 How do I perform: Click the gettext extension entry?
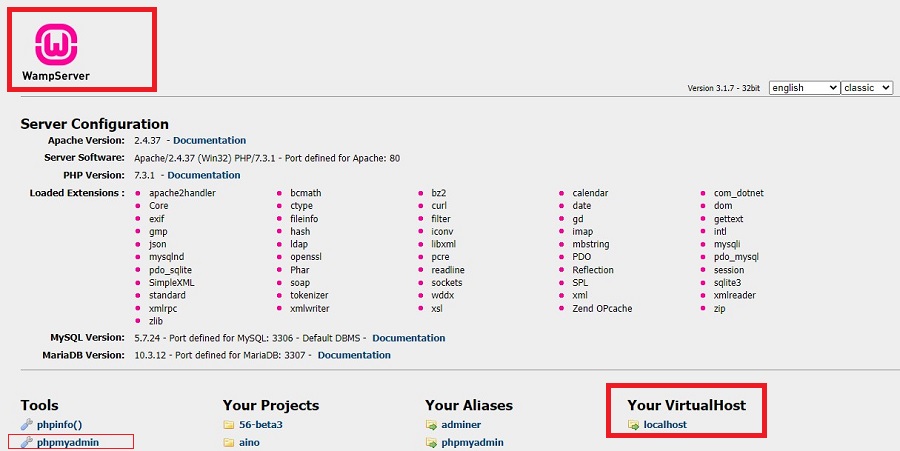click(x=728, y=219)
